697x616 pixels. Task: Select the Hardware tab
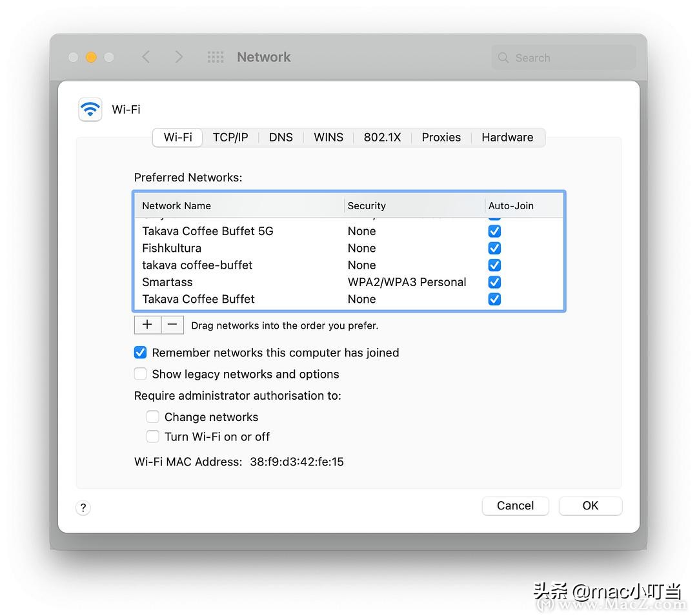click(x=507, y=137)
